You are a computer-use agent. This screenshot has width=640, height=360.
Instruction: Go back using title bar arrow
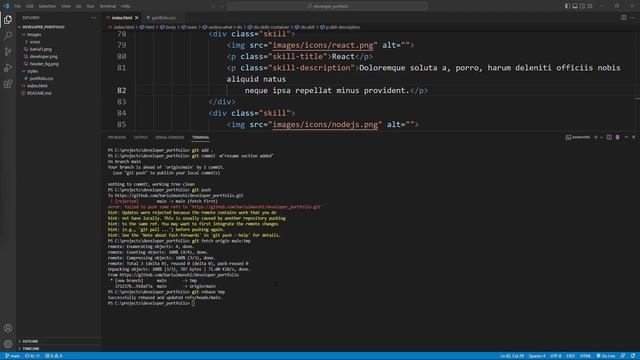point(213,6)
